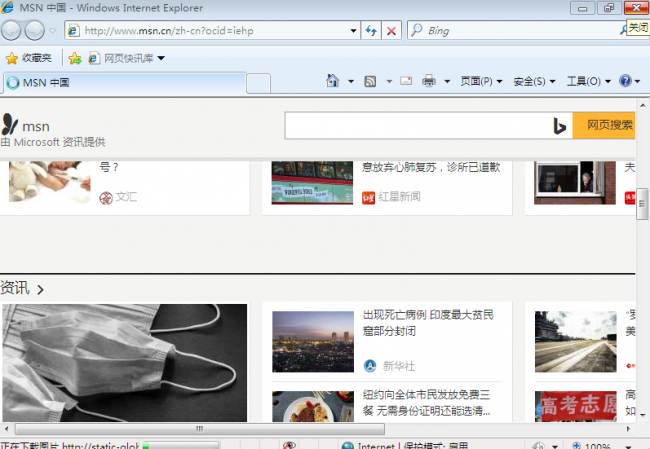This screenshot has height=449, width=650.
Task: Open the recent pages dropdown beside Forward
Action: point(53,30)
